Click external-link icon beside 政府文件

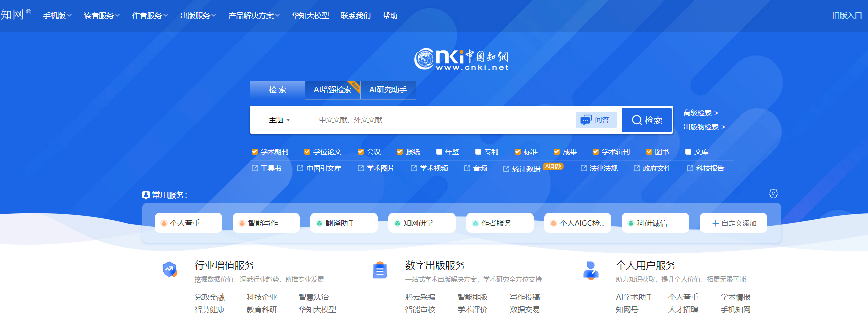pyautogui.click(x=637, y=168)
